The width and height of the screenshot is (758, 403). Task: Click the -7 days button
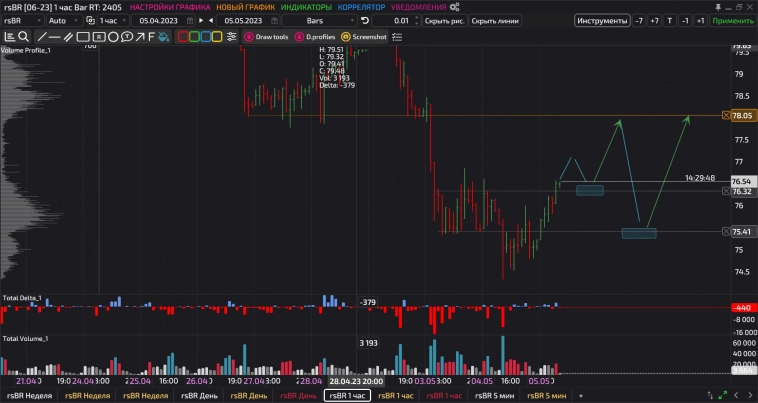639,21
